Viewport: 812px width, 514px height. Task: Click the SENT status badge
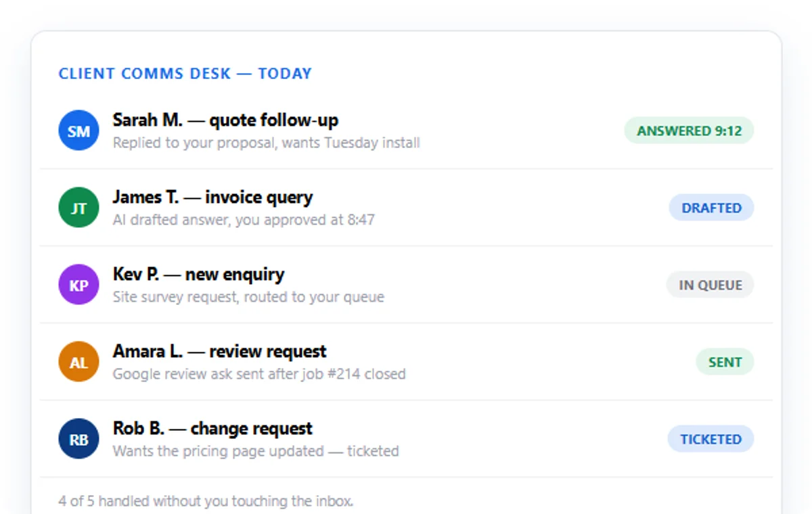725,362
